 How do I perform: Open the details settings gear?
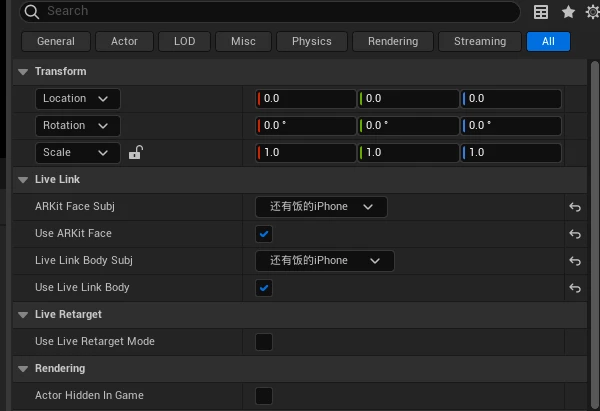tap(593, 12)
